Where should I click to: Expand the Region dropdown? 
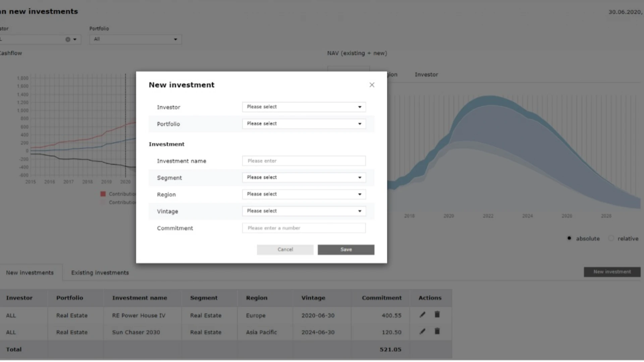(304, 194)
